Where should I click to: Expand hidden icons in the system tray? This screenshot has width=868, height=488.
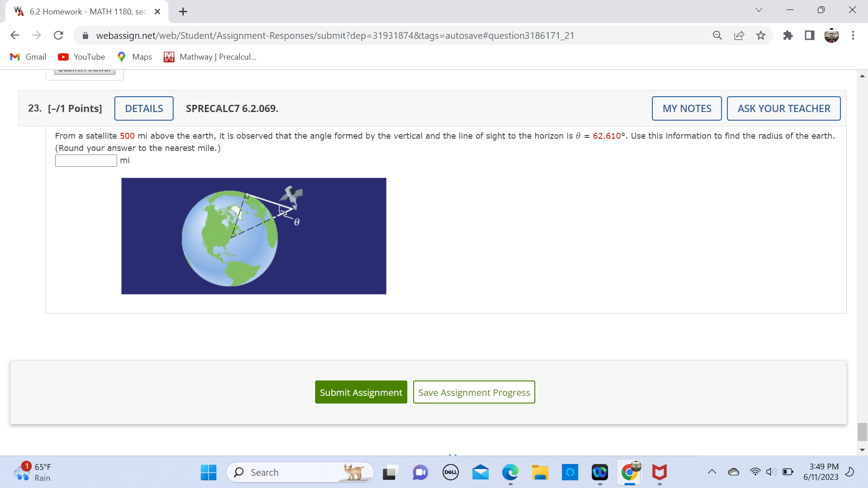[712, 472]
